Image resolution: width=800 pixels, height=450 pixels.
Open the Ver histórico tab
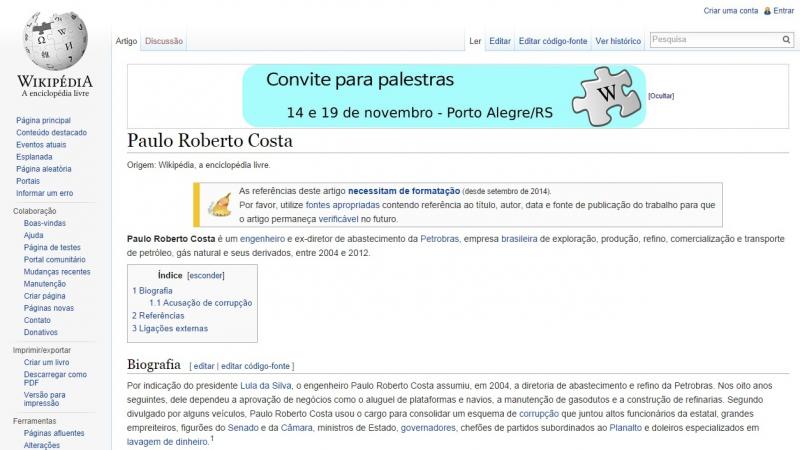point(618,41)
